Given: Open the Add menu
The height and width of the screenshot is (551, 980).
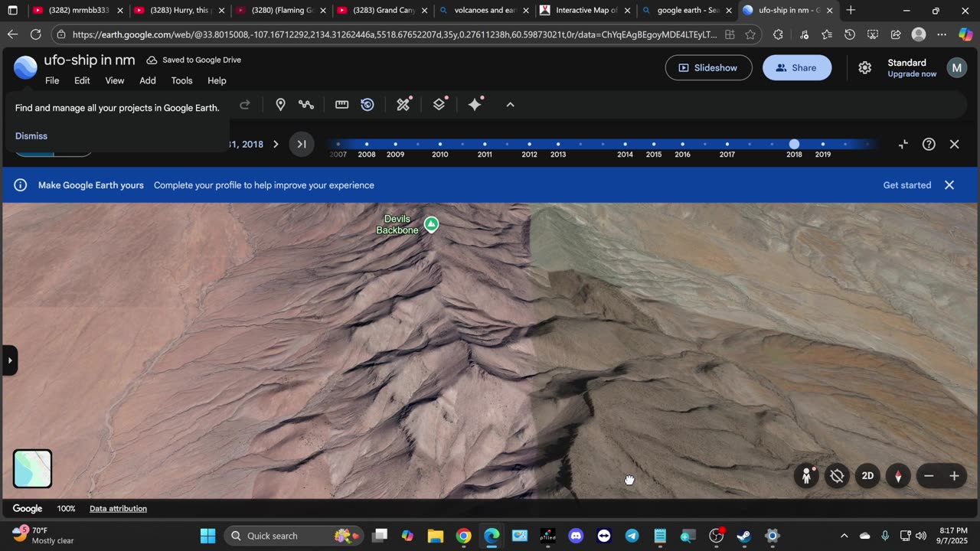Looking at the screenshot, I should [148, 80].
